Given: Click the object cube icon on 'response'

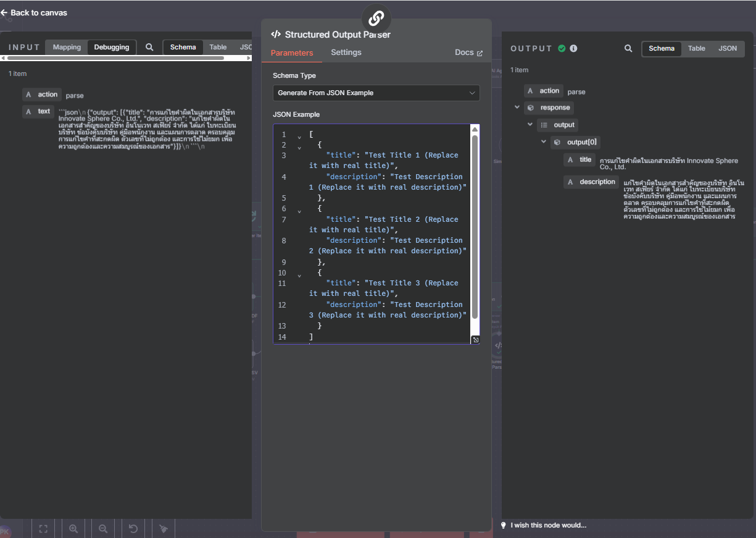Looking at the screenshot, I should 531,107.
